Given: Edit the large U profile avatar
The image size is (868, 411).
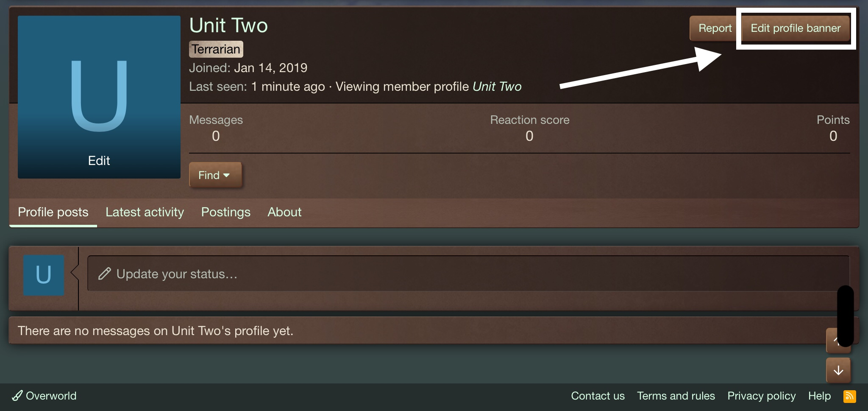Looking at the screenshot, I should point(99,97).
